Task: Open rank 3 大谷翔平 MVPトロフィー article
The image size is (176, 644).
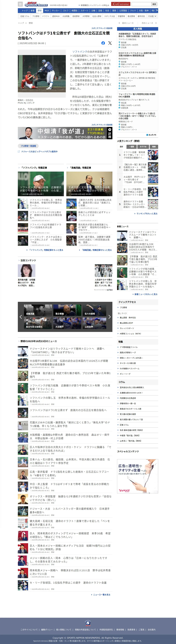Action: pyautogui.click(x=138, y=180)
